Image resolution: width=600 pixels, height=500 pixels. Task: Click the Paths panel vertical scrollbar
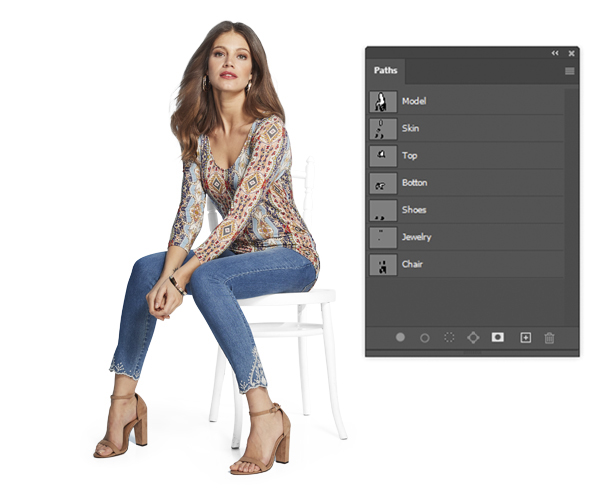[571, 207]
